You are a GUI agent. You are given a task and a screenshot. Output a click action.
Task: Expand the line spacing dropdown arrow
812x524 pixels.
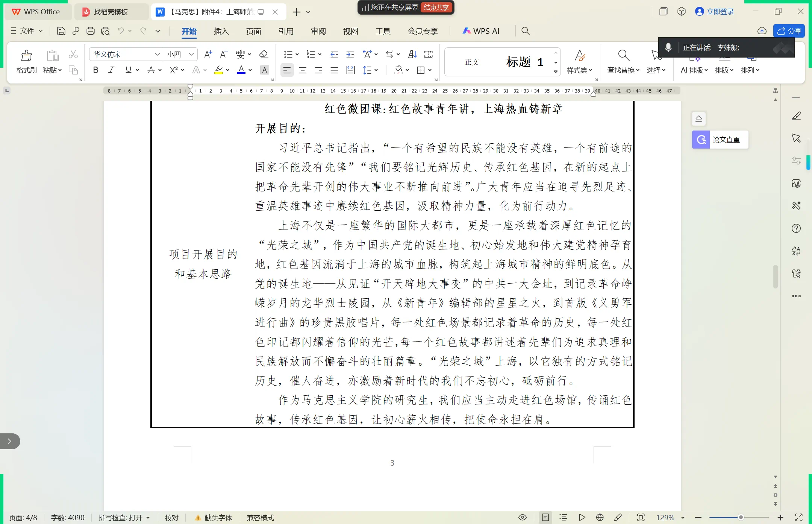coord(376,70)
